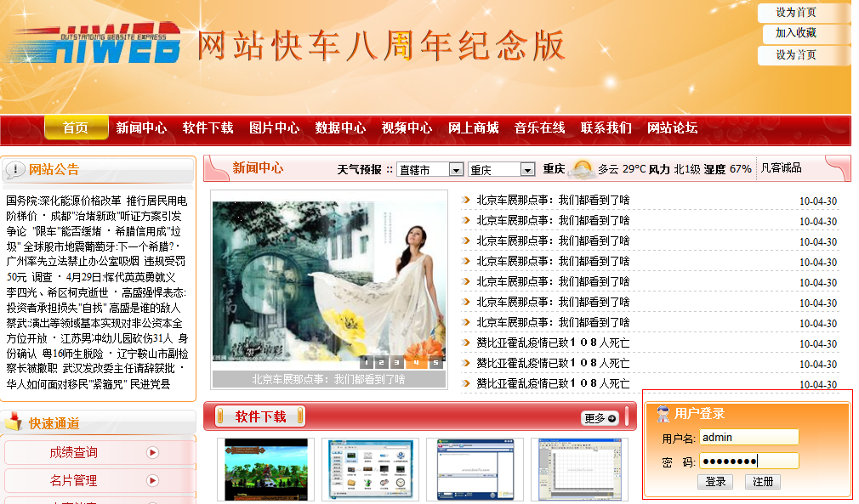Open the 凡客诚品 link
859x504 pixels.
[781, 168]
